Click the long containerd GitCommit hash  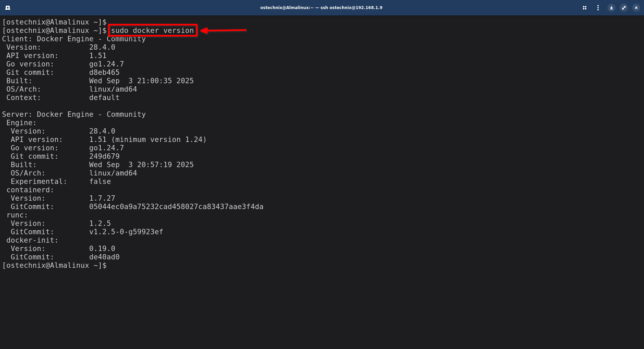coord(176,207)
